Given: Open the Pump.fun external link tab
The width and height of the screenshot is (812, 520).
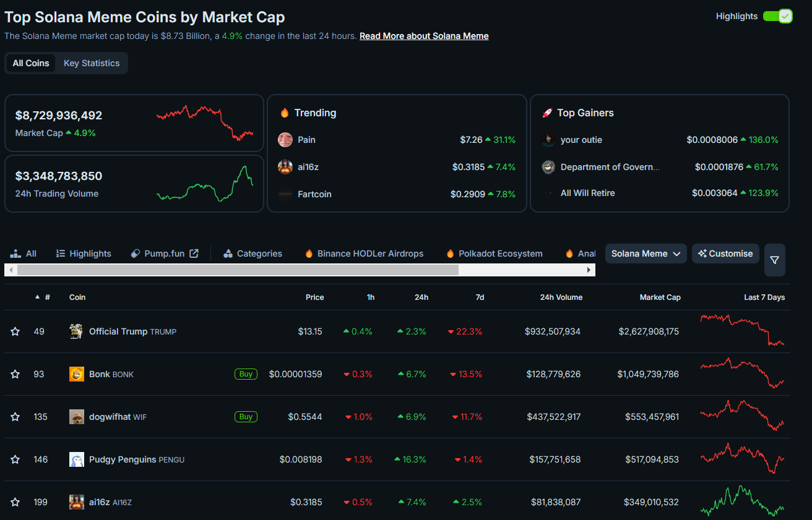Looking at the screenshot, I should (165, 254).
